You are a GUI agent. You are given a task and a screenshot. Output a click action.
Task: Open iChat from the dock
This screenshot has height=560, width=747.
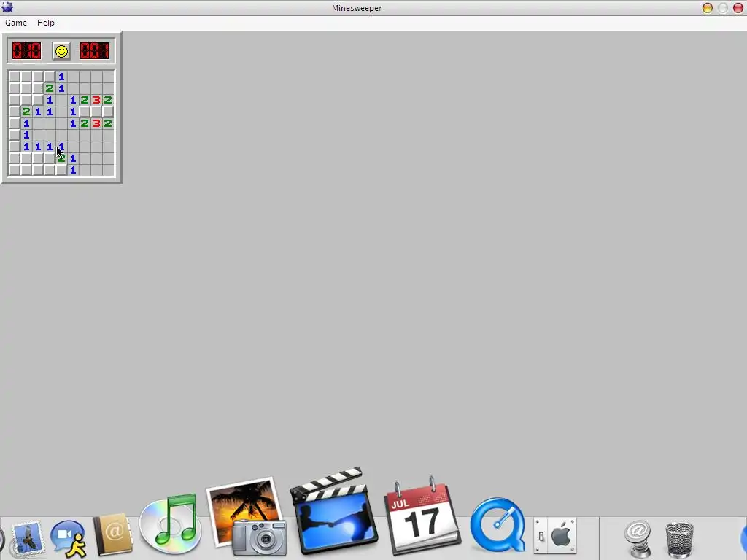[69, 538]
